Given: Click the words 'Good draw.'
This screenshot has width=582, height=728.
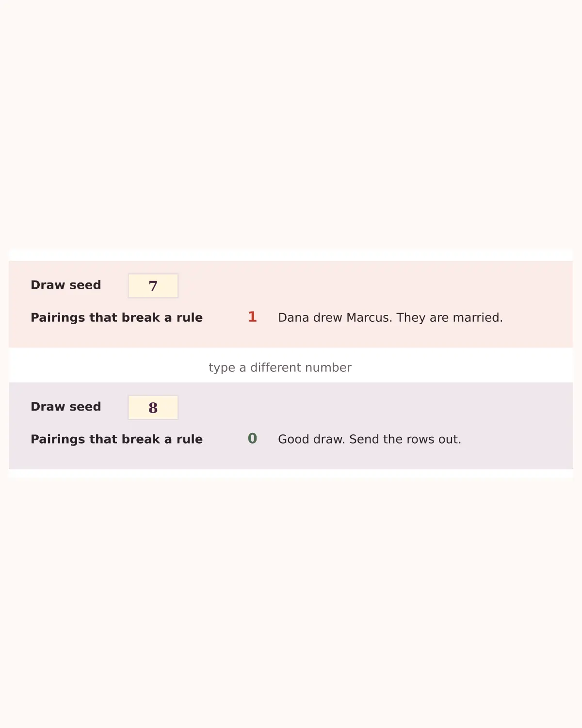Looking at the screenshot, I should pos(311,439).
